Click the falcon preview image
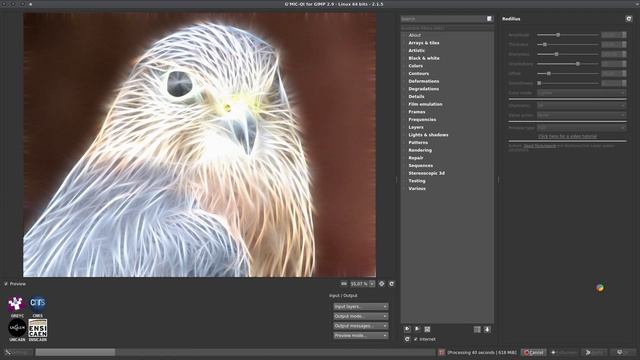The height and width of the screenshot is (360, 640). click(199, 145)
